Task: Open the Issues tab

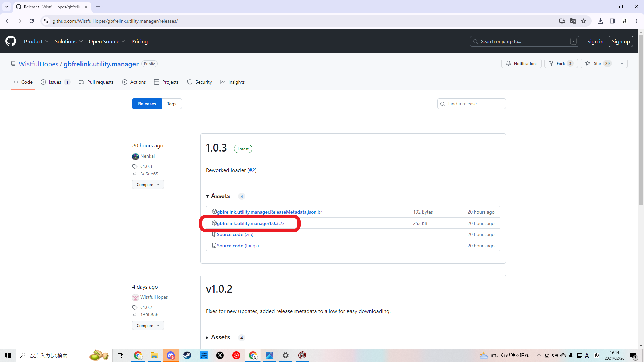Action: (55, 82)
